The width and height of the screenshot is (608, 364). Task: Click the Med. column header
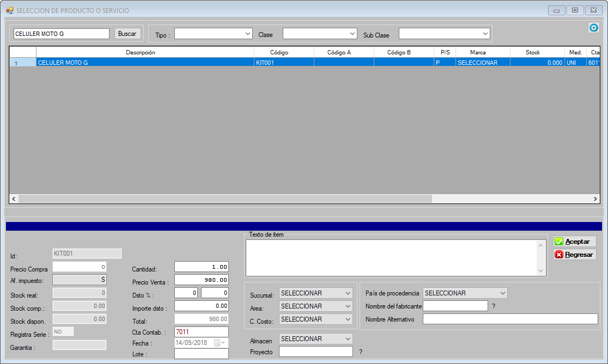pos(575,52)
